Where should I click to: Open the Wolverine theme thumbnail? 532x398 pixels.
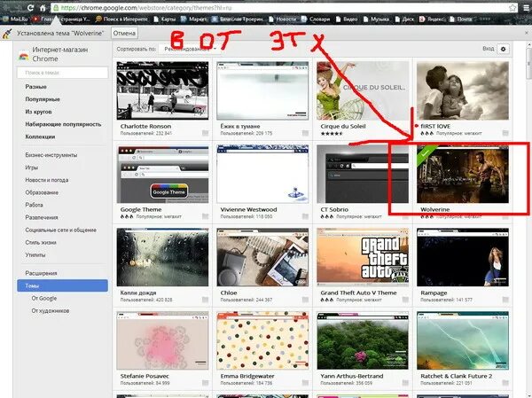point(463,174)
